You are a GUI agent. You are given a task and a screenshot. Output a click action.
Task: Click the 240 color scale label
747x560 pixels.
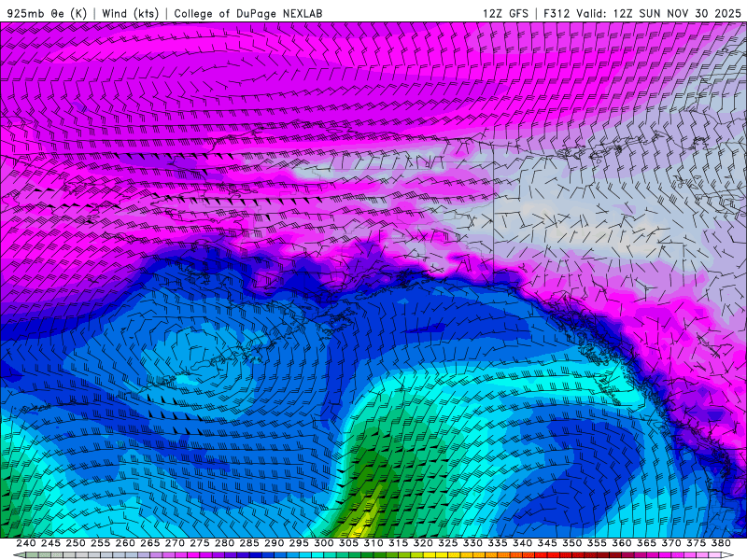click(26, 543)
